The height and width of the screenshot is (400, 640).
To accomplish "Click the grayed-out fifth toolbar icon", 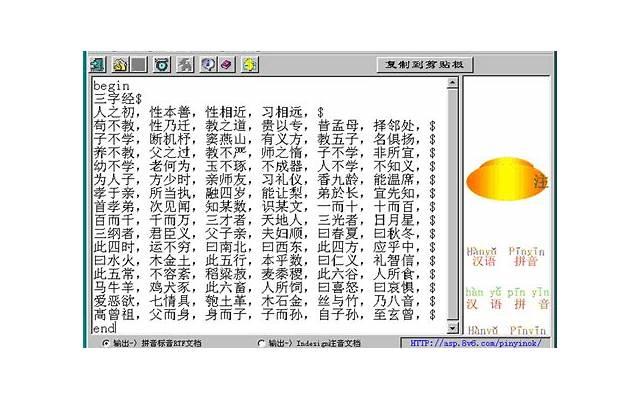I will pos(184,64).
